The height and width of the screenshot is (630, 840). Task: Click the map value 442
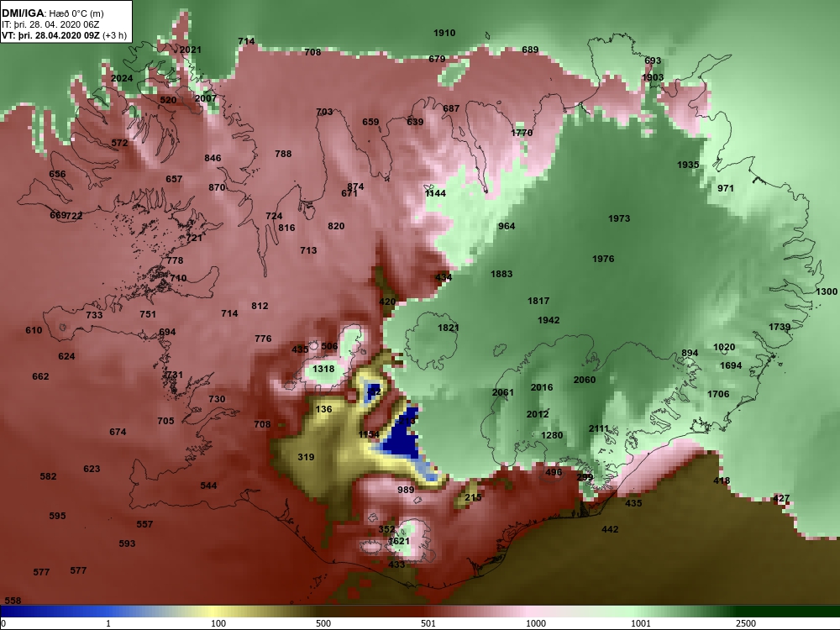click(x=610, y=530)
